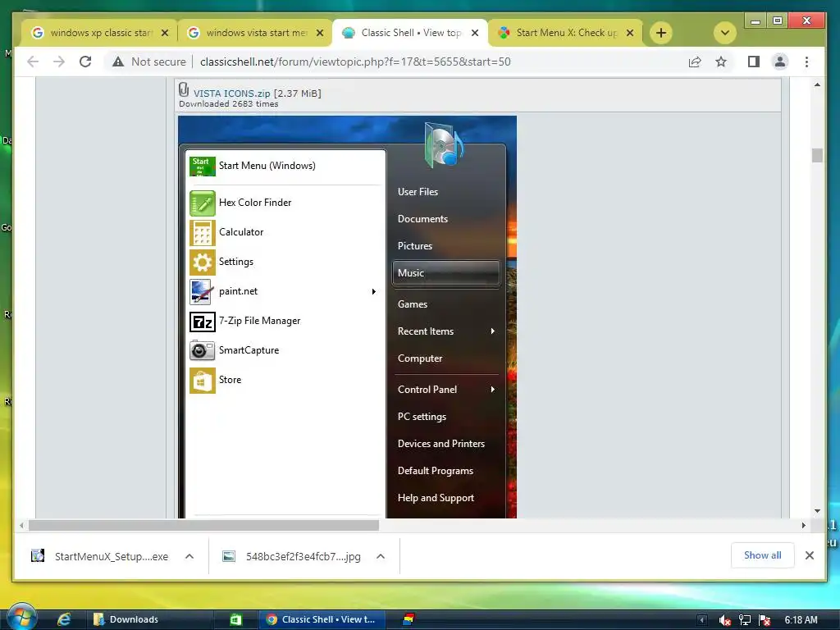Bookmark this page with star icon
Screen dimensions: 840x630
(x=721, y=62)
